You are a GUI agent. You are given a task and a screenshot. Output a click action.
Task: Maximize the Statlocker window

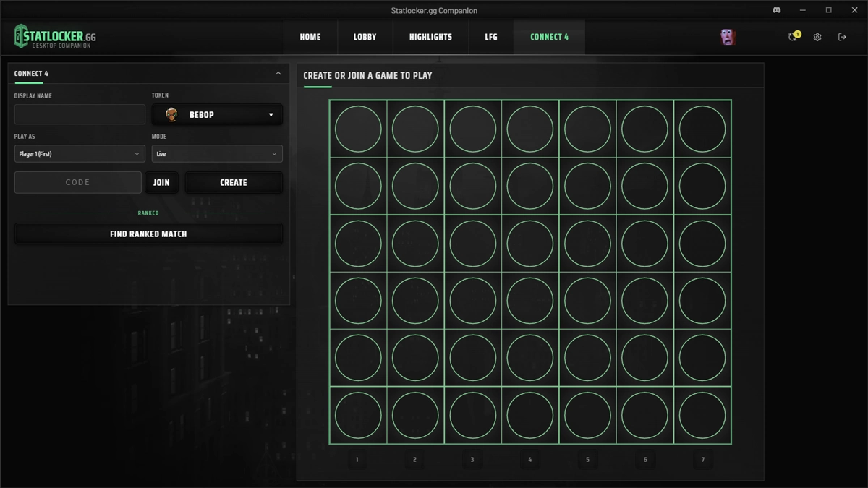point(829,10)
